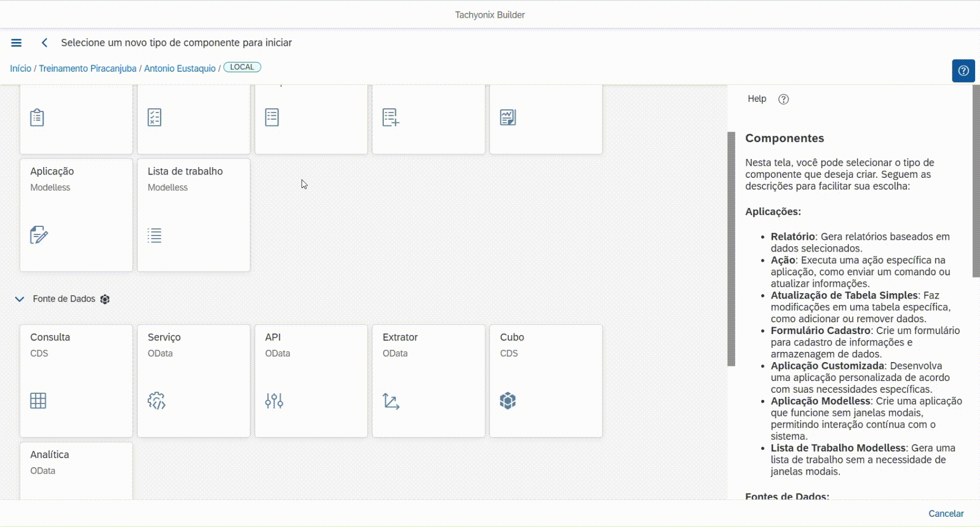Image resolution: width=980 pixels, height=527 pixels.
Task: Click the Help panel question mark icon
Action: (x=783, y=99)
